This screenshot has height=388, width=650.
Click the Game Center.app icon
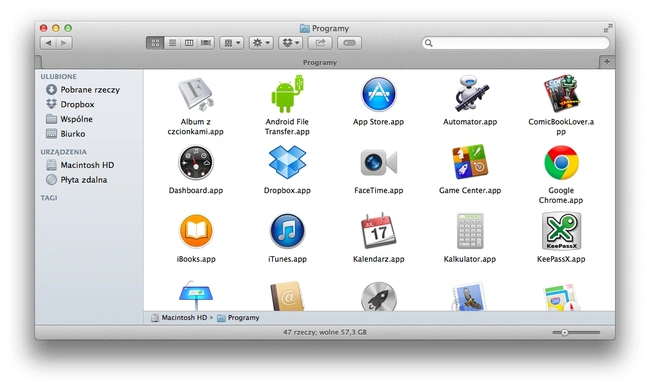[470, 162]
